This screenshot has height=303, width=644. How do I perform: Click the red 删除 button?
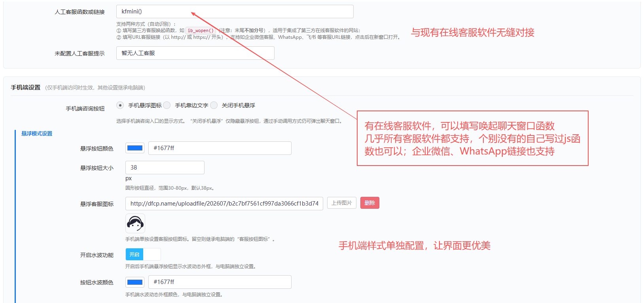(370, 203)
